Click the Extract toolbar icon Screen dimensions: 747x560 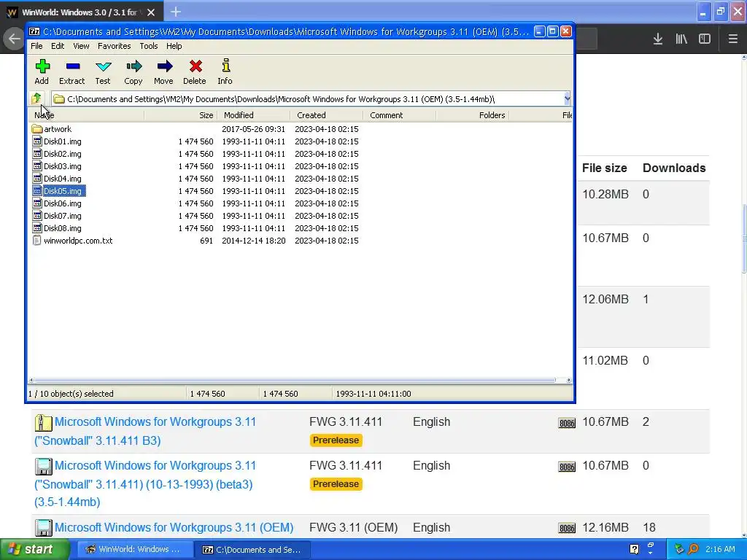coord(72,71)
